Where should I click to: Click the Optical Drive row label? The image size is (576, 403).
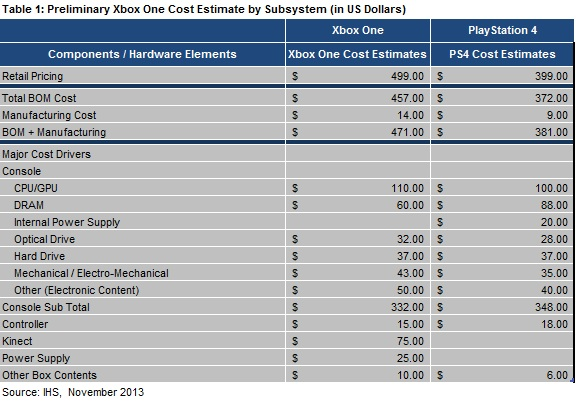coord(44,239)
